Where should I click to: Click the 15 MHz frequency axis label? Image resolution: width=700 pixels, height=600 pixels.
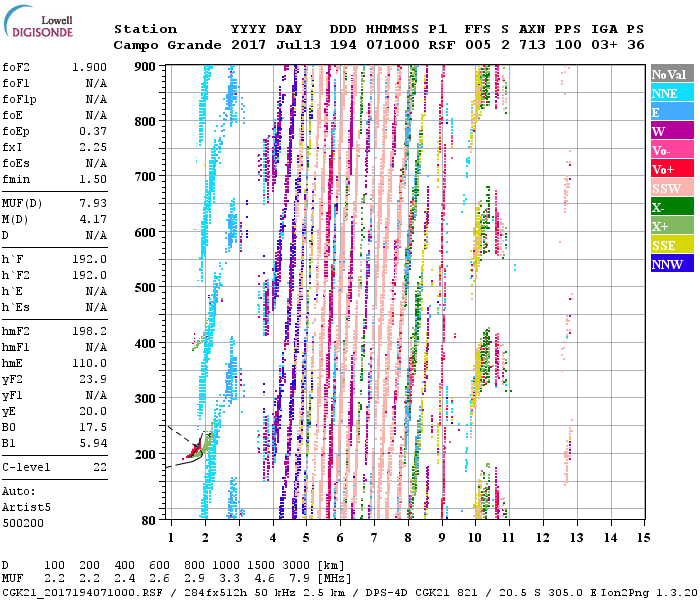coord(643,538)
